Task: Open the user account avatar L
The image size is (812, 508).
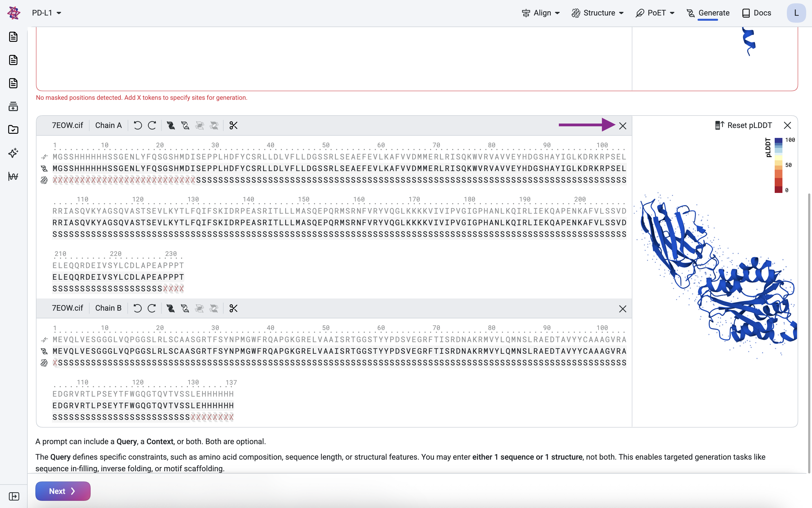Action: point(796,13)
